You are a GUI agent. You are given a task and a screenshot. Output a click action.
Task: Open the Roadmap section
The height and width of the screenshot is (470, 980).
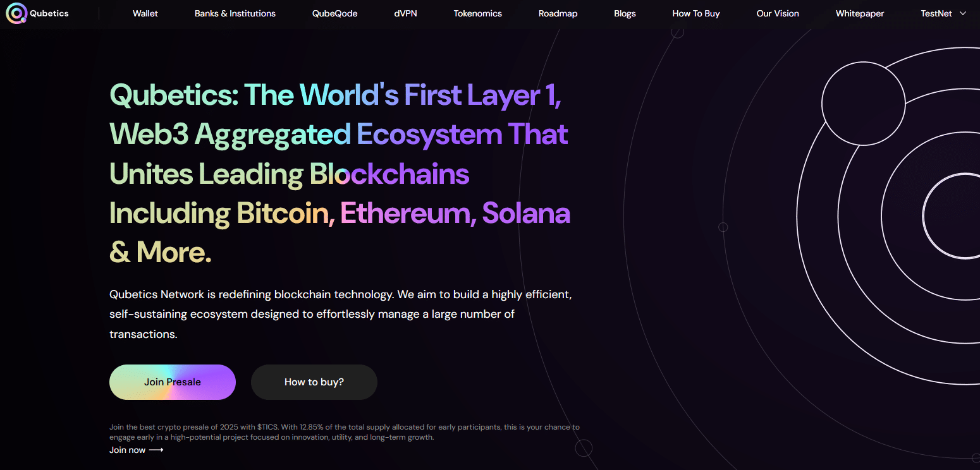tap(558, 13)
